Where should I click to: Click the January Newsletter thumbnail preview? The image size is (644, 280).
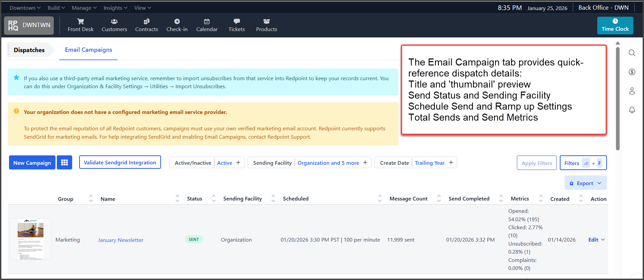point(30,239)
